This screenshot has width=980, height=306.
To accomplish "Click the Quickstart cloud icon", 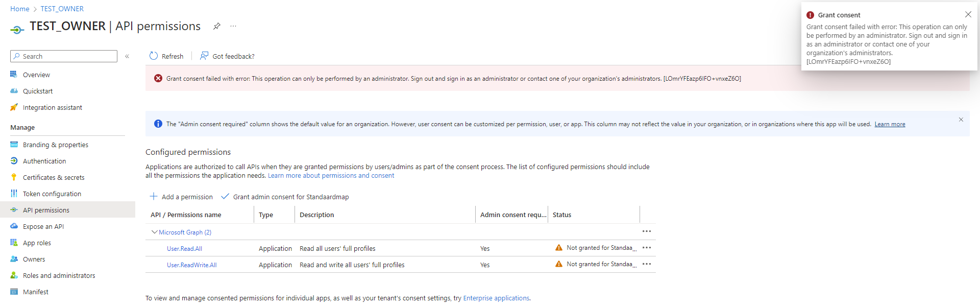I will click(14, 91).
